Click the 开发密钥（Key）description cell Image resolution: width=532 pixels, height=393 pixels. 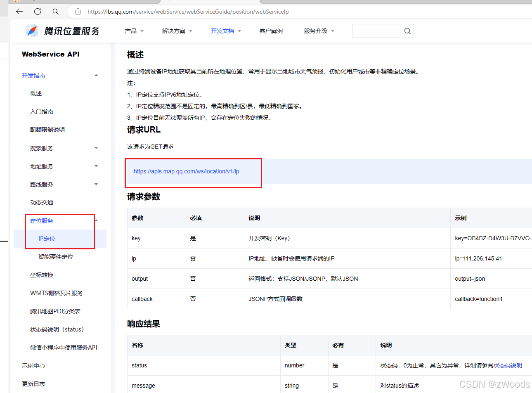pos(347,238)
